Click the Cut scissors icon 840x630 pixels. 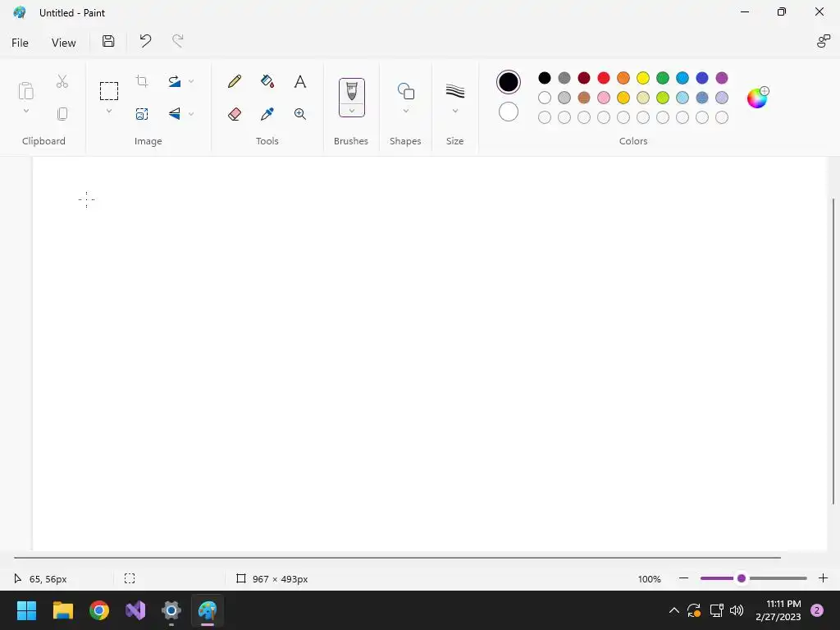pos(62,81)
